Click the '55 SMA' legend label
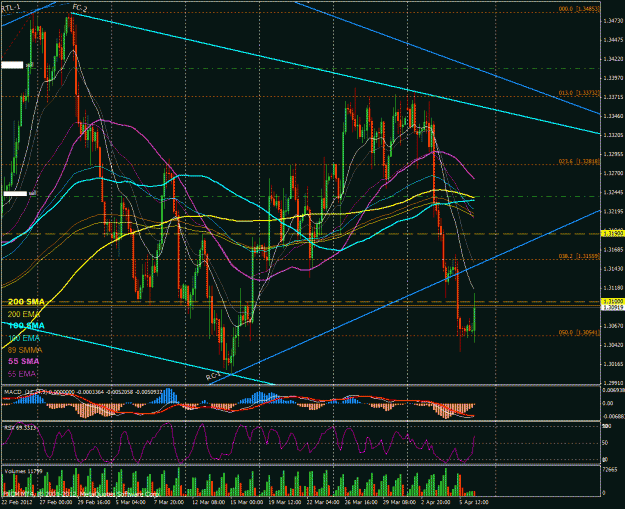The width and height of the screenshot is (625, 509). point(24,361)
